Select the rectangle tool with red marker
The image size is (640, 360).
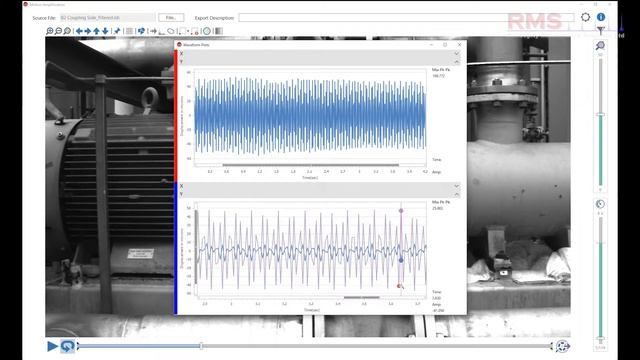[x=195, y=31]
